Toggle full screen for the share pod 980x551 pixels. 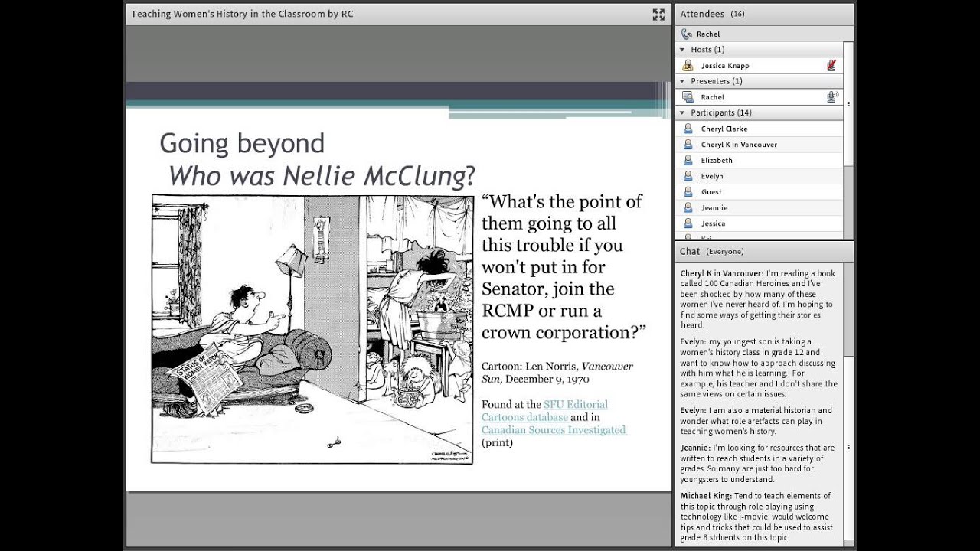coord(658,15)
